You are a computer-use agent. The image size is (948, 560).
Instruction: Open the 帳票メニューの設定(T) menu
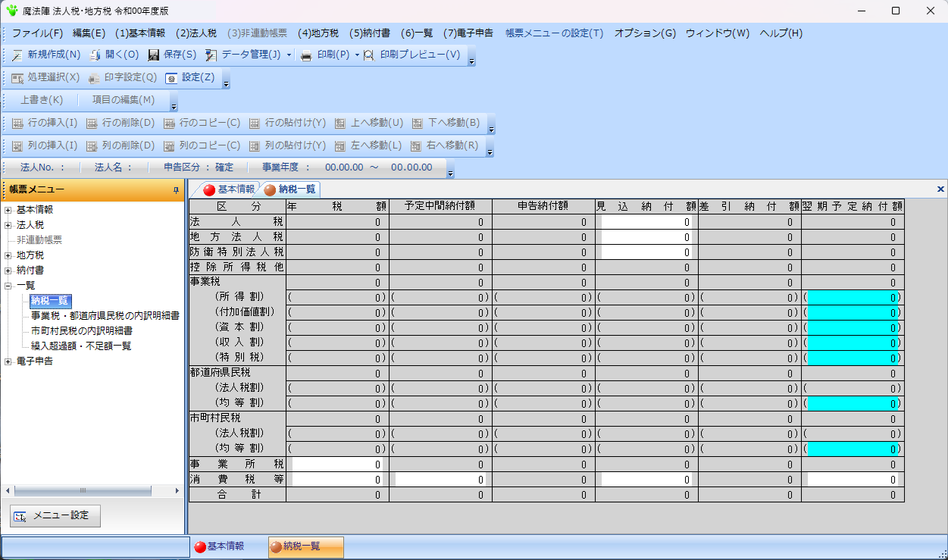555,33
